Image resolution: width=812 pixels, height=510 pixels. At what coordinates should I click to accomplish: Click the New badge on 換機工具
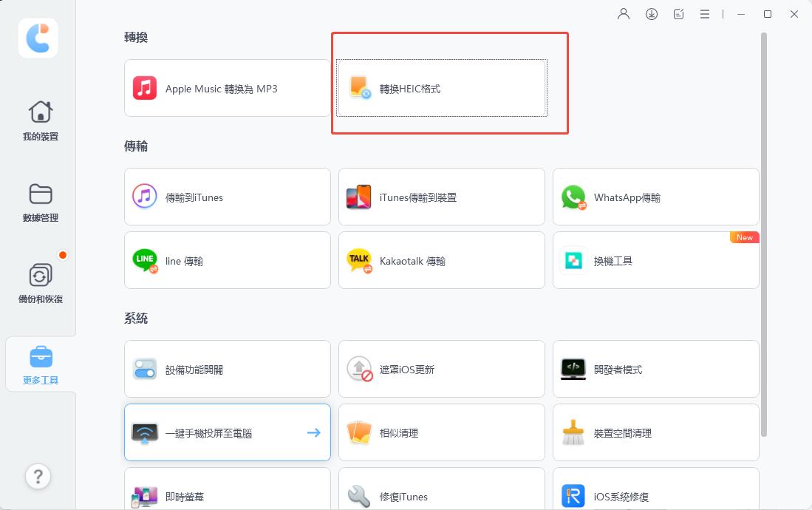(x=745, y=237)
